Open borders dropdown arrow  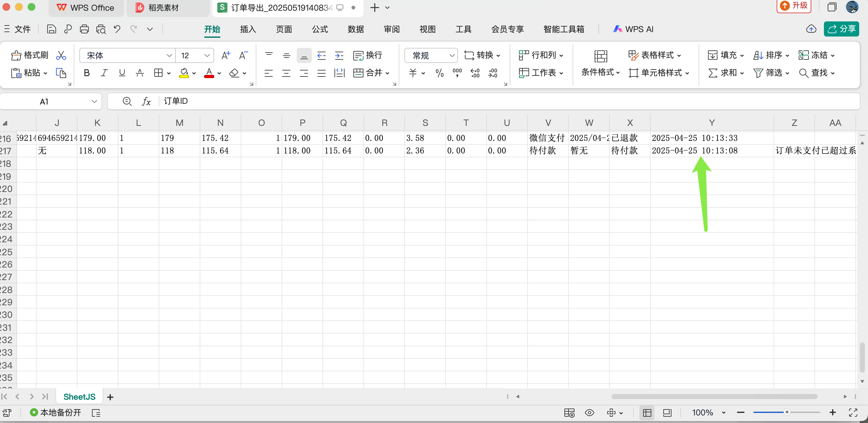click(168, 73)
